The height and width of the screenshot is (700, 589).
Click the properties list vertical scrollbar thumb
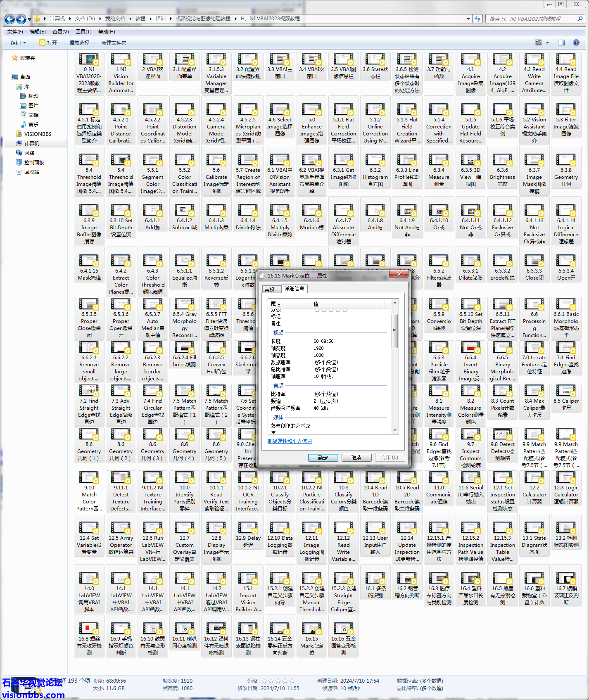(x=394, y=330)
